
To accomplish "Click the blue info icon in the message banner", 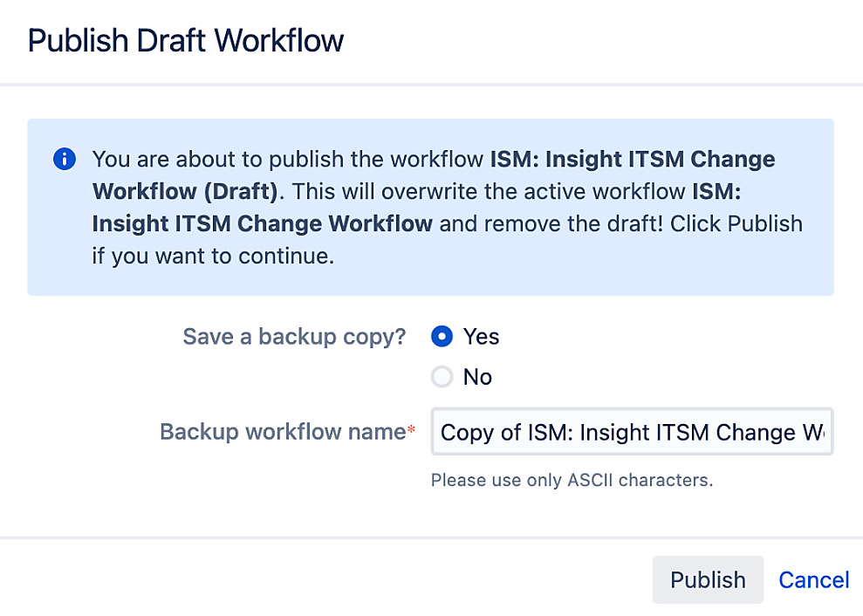I will (64, 159).
